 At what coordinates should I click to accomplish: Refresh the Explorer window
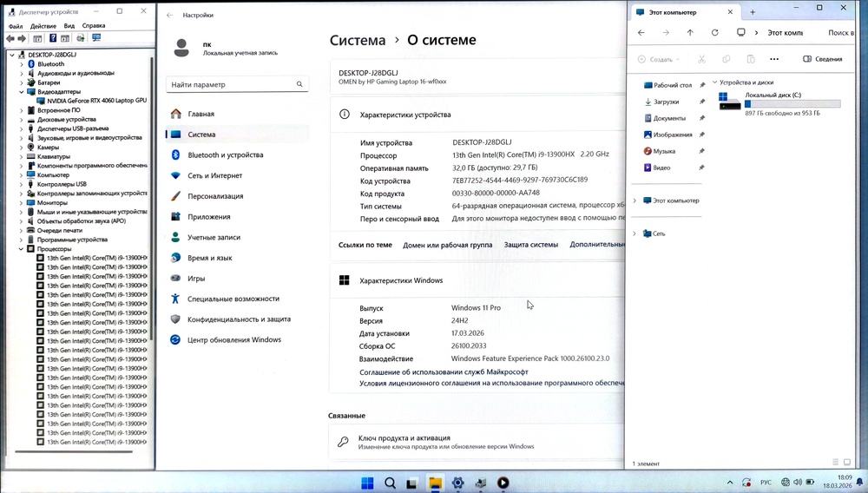tap(714, 33)
